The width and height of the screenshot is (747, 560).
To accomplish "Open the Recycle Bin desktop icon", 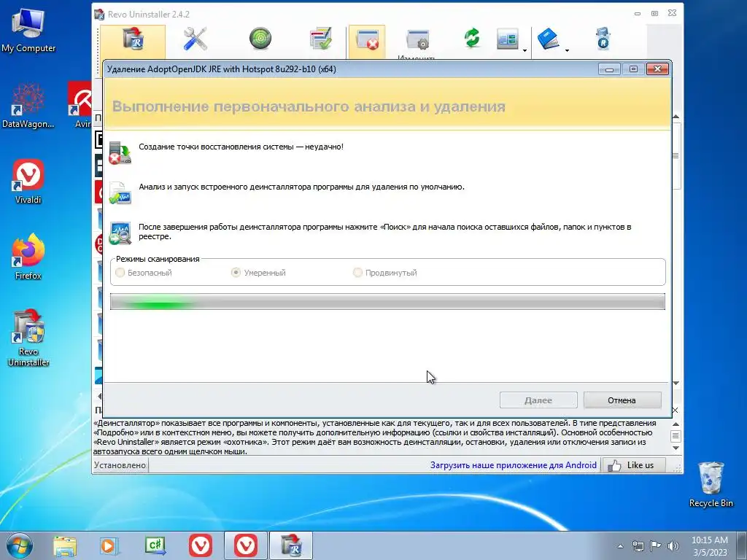I will pyautogui.click(x=711, y=484).
